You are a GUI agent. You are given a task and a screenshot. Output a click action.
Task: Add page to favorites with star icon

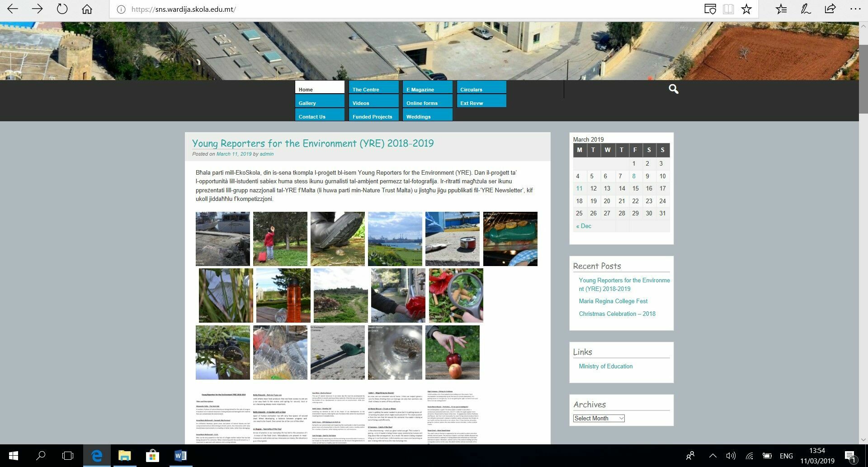coord(746,9)
